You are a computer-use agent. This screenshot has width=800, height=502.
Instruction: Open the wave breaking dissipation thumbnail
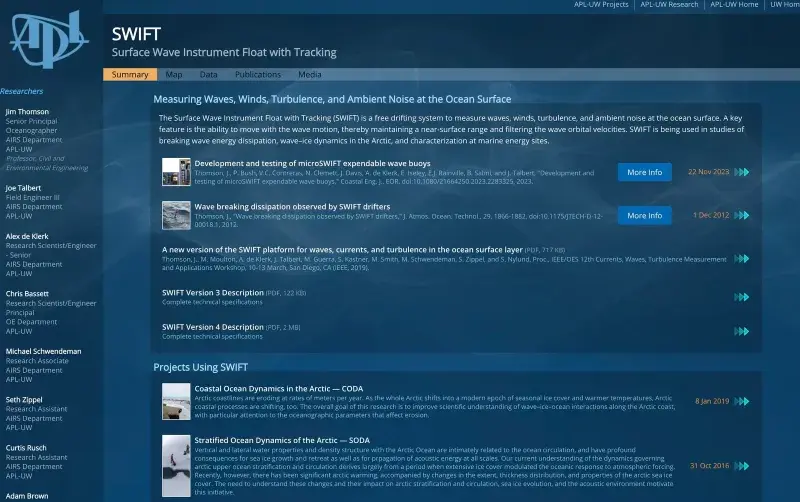pos(176,215)
